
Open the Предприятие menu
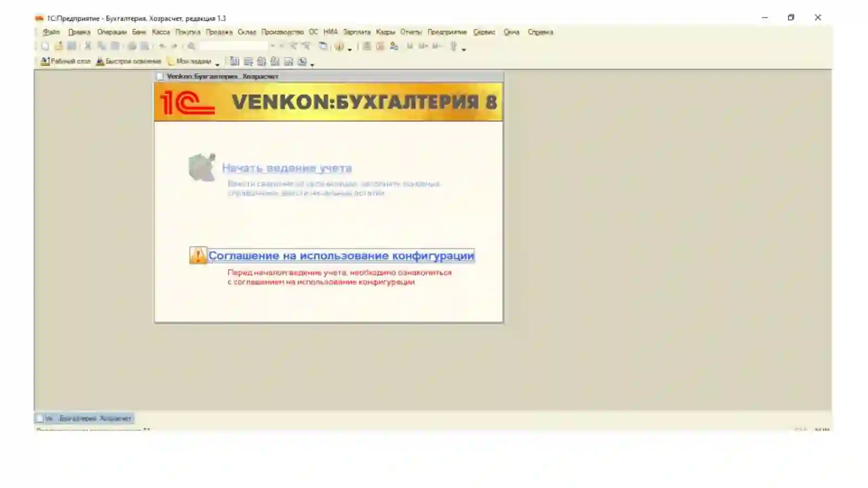click(447, 32)
